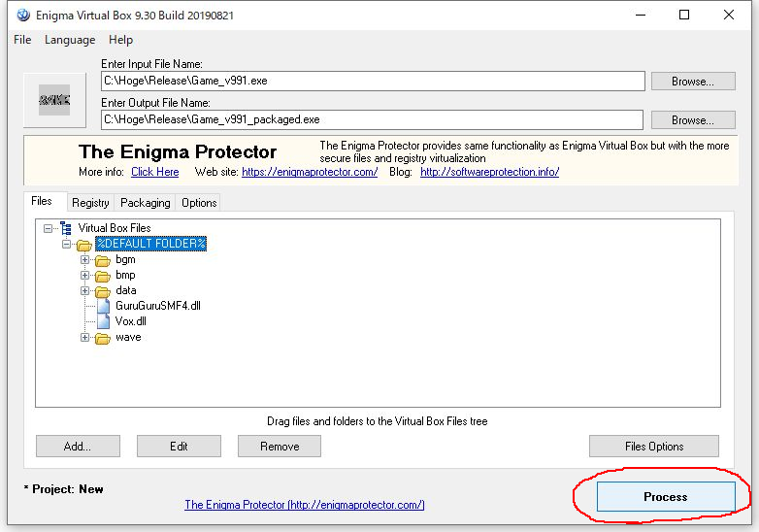Viewport: 759px width, 532px height.
Task: Expand the bgm folder
Action: (x=84, y=260)
